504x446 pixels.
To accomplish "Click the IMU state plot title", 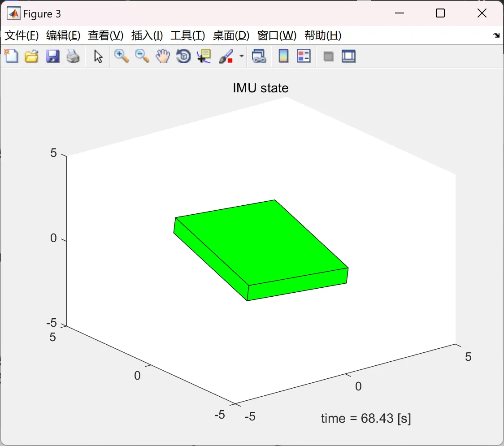I will 261,88.
